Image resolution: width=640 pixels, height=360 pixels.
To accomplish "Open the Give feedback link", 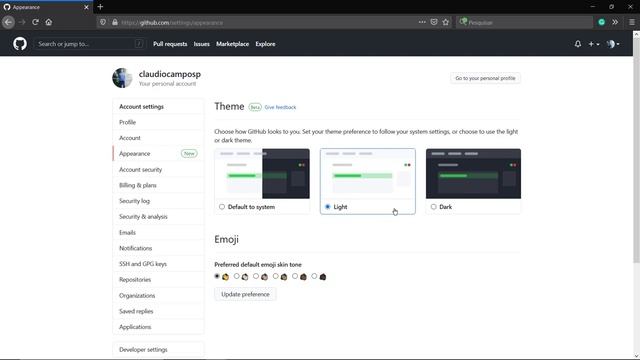I will [280, 107].
